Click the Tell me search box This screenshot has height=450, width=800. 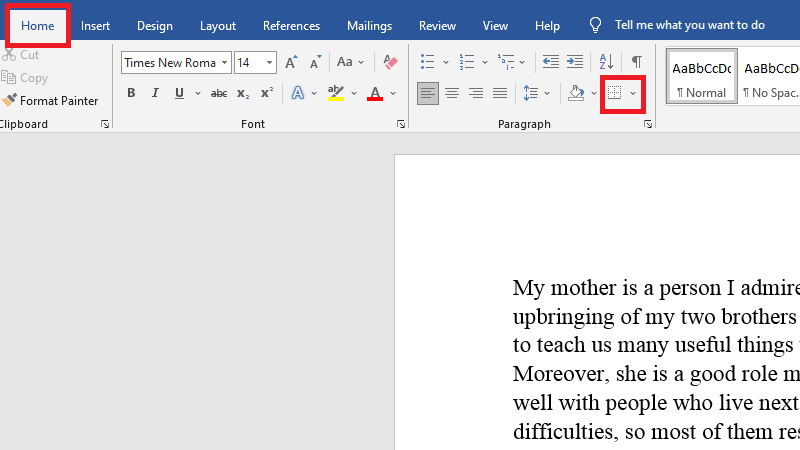(x=689, y=26)
